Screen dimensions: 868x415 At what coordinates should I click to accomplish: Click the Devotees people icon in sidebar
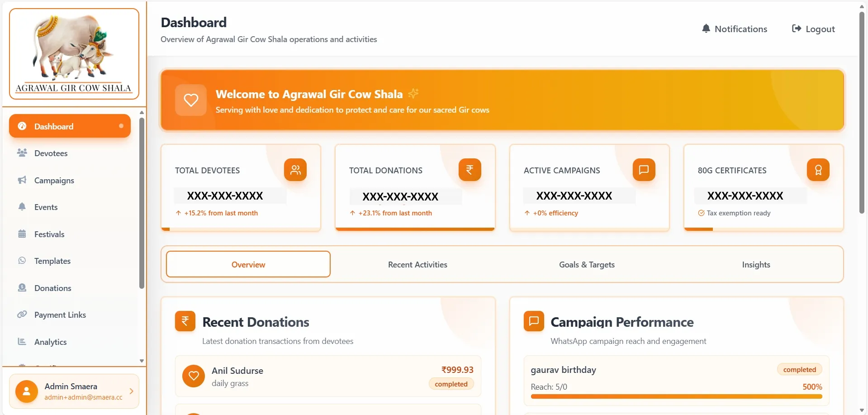coord(22,153)
